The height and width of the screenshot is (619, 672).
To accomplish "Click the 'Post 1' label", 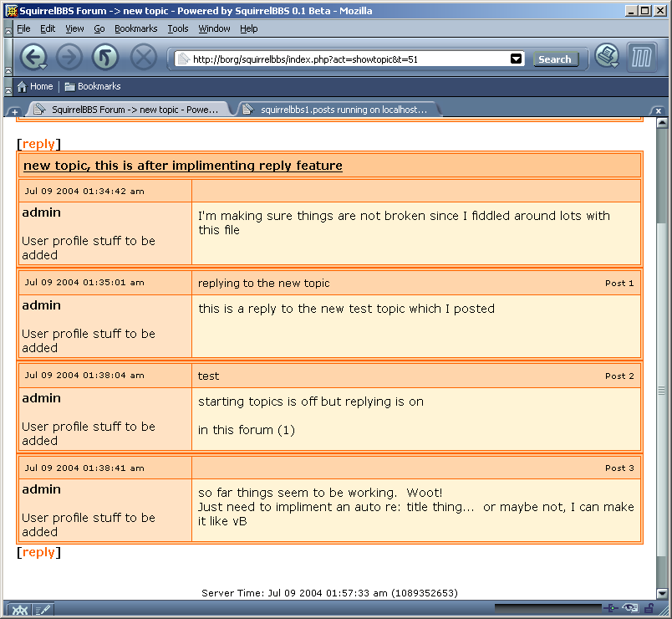I will (x=619, y=283).
